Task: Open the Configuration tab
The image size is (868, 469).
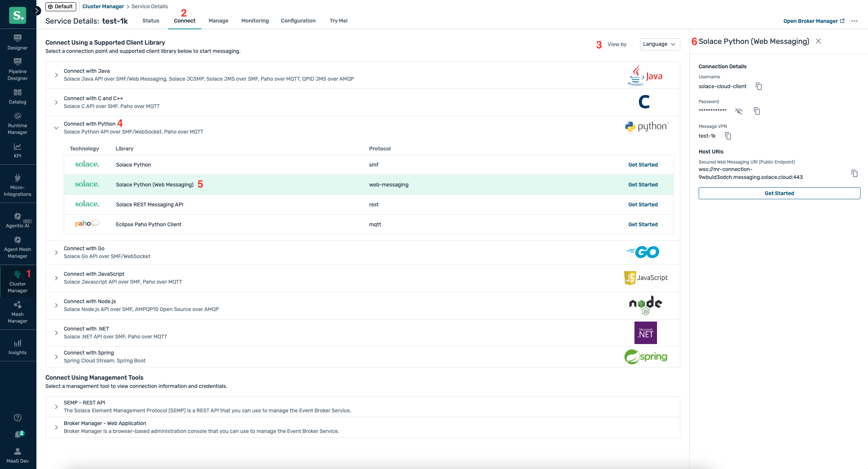Action: tap(298, 21)
